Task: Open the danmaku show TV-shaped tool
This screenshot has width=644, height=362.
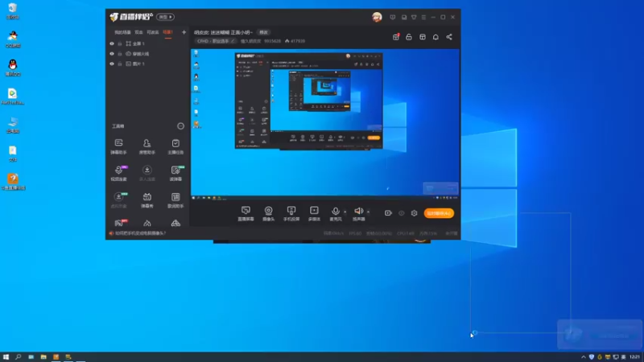Action: [x=147, y=200]
